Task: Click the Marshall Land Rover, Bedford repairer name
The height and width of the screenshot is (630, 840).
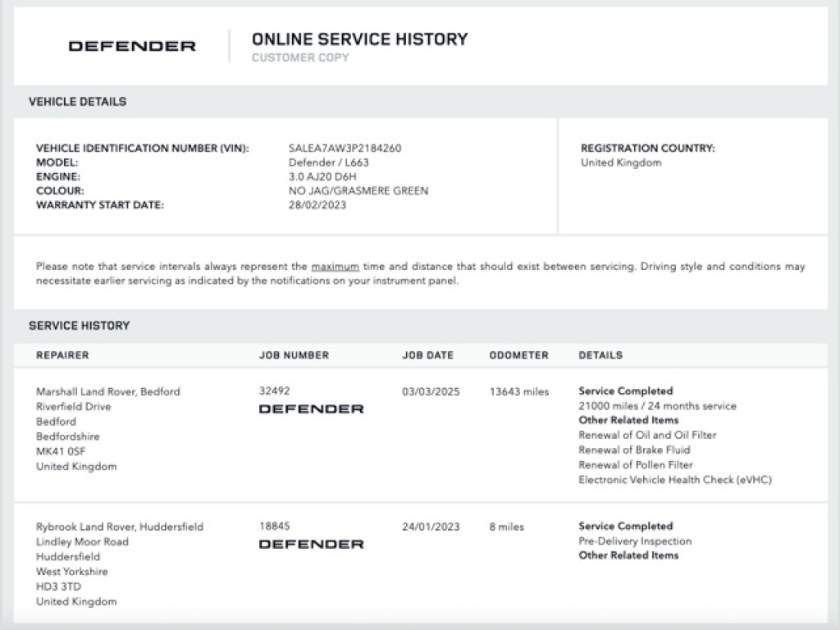Action: click(x=107, y=391)
